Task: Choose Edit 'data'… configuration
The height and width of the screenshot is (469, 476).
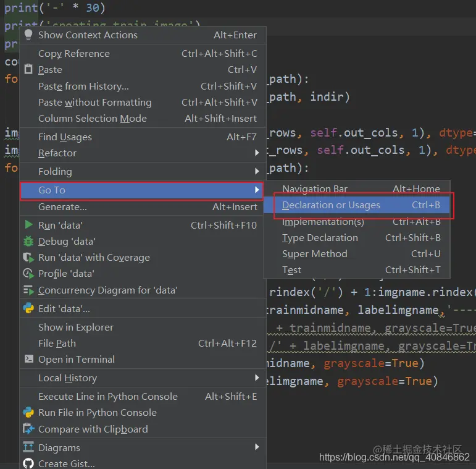Action: click(x=143, y=308)
